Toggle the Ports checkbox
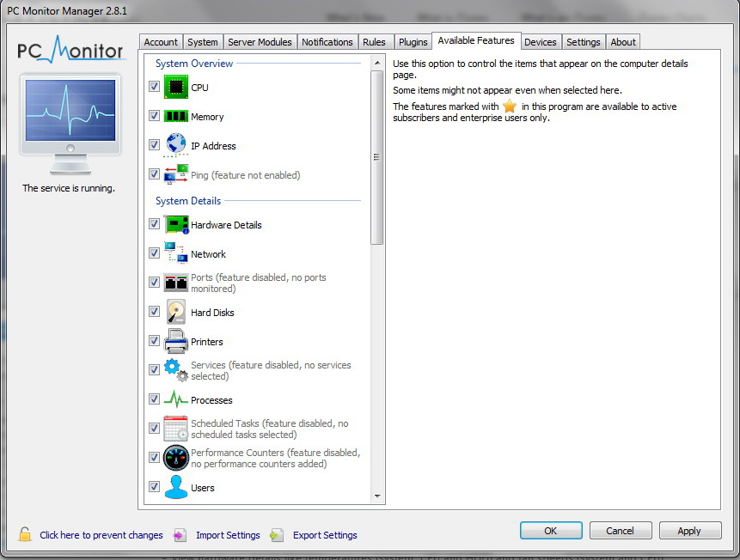The image size is (740, 560). pyautogui.click(x=154, y=282)
